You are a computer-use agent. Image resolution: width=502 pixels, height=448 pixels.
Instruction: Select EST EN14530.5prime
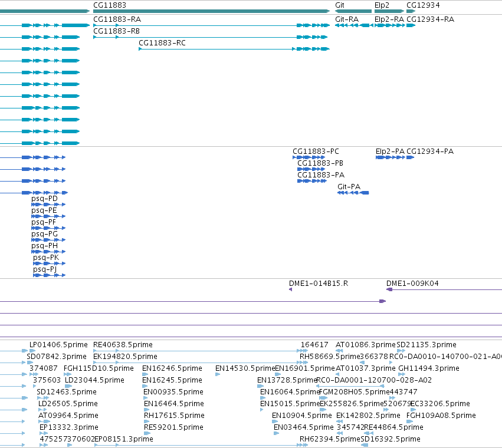click(x=245, y=368)
